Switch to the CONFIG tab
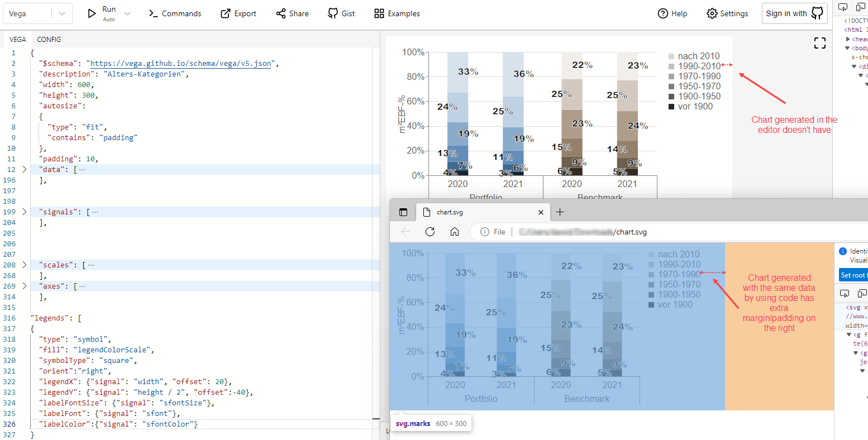The height and width of the screenshot is (440, 868). [x=49, y=39]
